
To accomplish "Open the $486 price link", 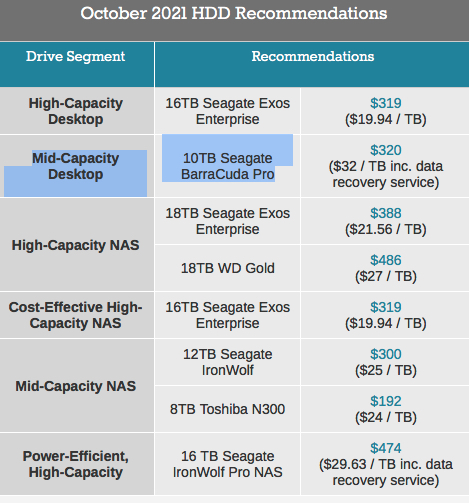I will (386, 260).
